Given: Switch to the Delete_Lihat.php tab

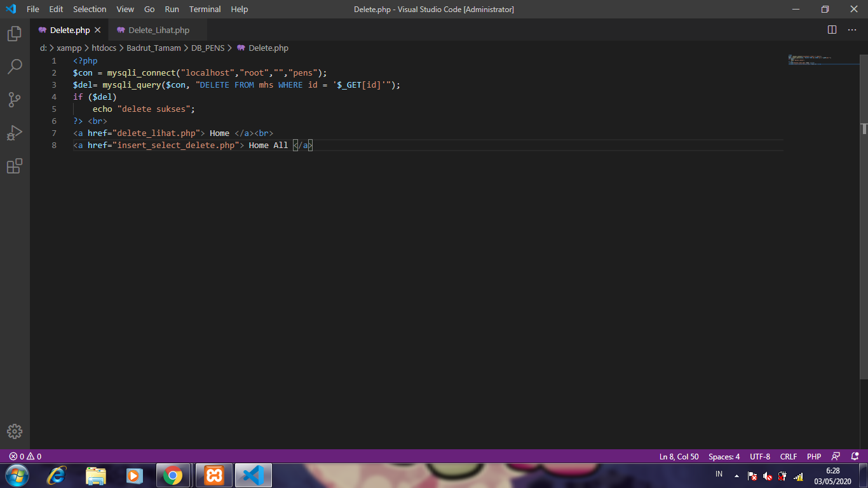Looking at the screenshot, I should coord(159,30).
